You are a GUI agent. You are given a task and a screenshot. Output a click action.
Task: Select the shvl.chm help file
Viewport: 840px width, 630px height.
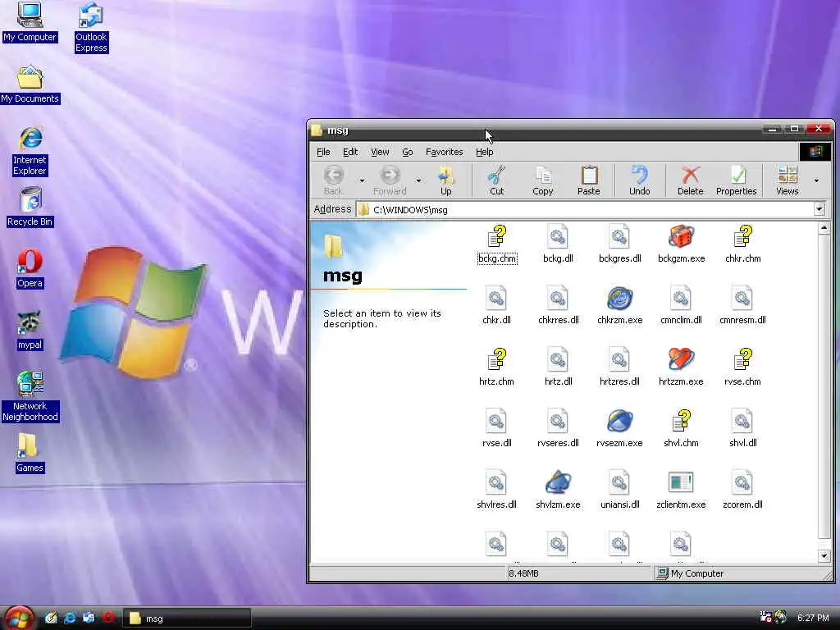click(x=681, y=429)
